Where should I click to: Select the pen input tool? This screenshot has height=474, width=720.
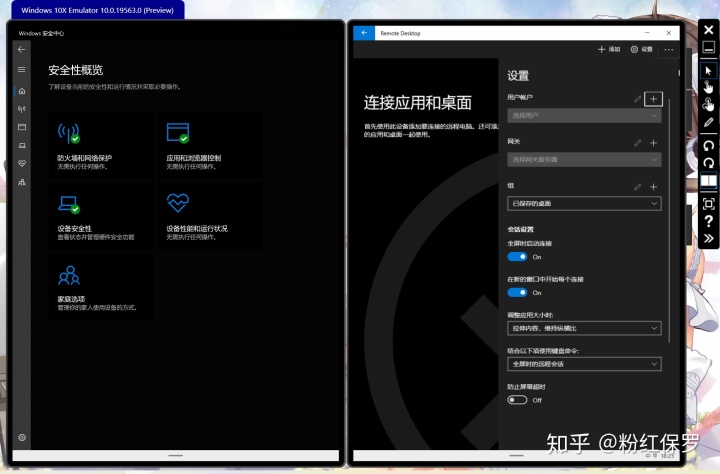(x=709, y=122)
